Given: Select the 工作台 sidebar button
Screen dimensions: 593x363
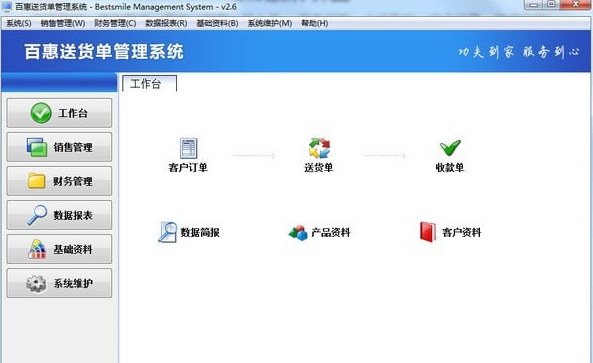Looking at the screenshot, I should click(x=59, y=113).
